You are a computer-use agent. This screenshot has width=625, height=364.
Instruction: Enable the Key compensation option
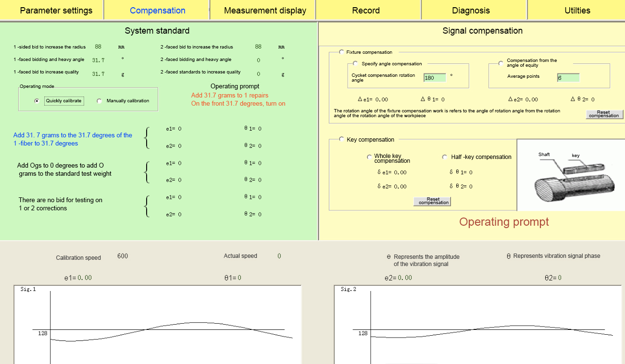click(x=342, y=140)
